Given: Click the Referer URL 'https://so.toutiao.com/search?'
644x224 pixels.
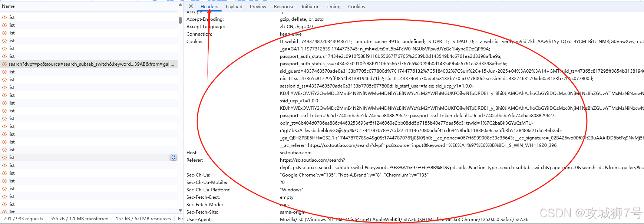Looking at the screenshot, I should point(313,160).
